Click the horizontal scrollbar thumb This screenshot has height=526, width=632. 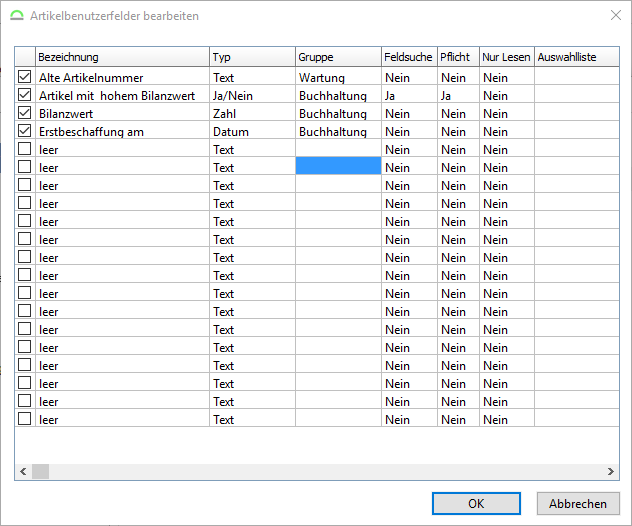41,471
